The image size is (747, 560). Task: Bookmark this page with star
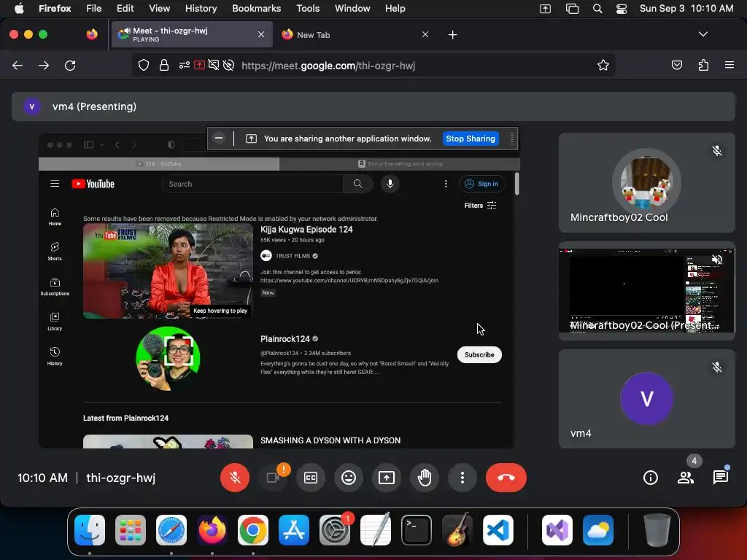tap(603, 65)
